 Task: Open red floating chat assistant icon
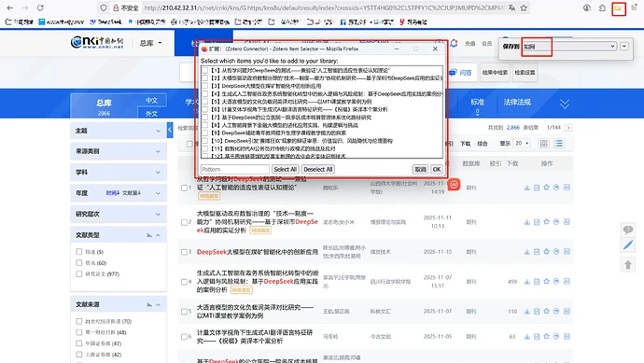click(x=454, y=185)
